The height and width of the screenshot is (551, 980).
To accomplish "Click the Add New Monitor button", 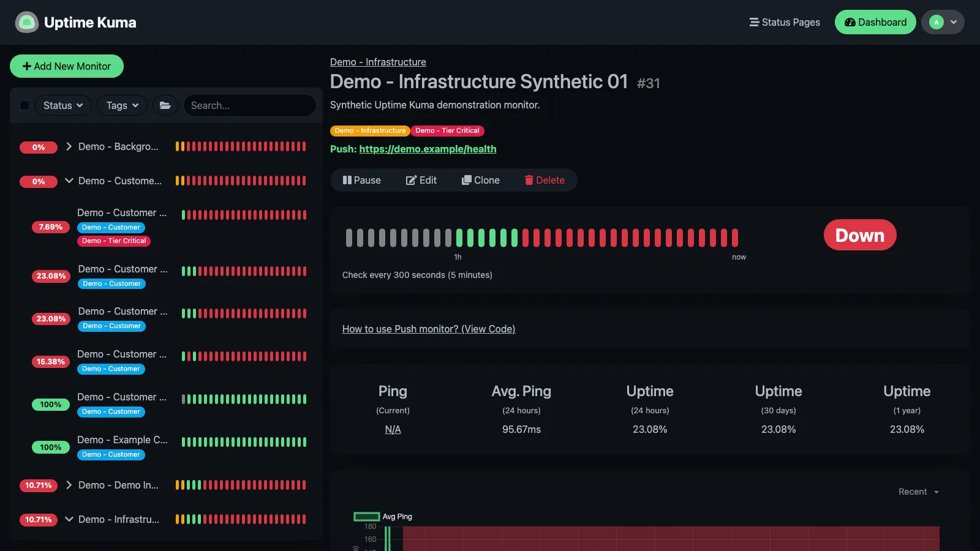I will tap(67, 66).
